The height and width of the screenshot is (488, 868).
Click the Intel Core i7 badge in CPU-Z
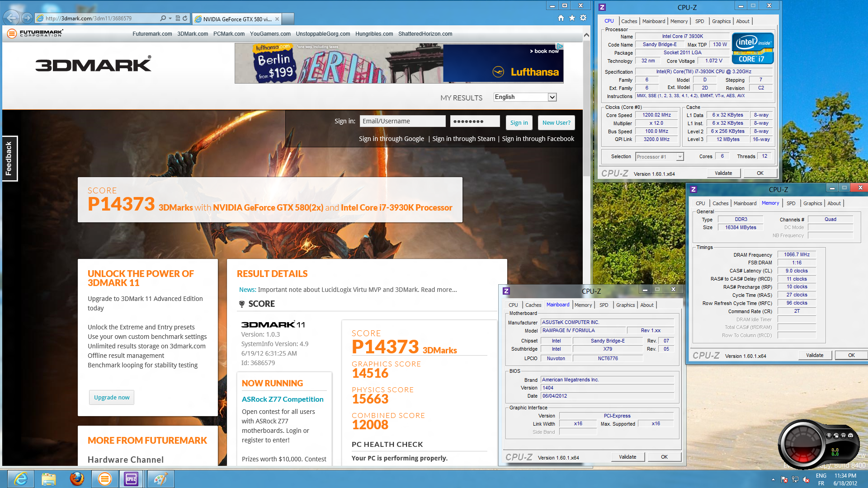point(753,48)
